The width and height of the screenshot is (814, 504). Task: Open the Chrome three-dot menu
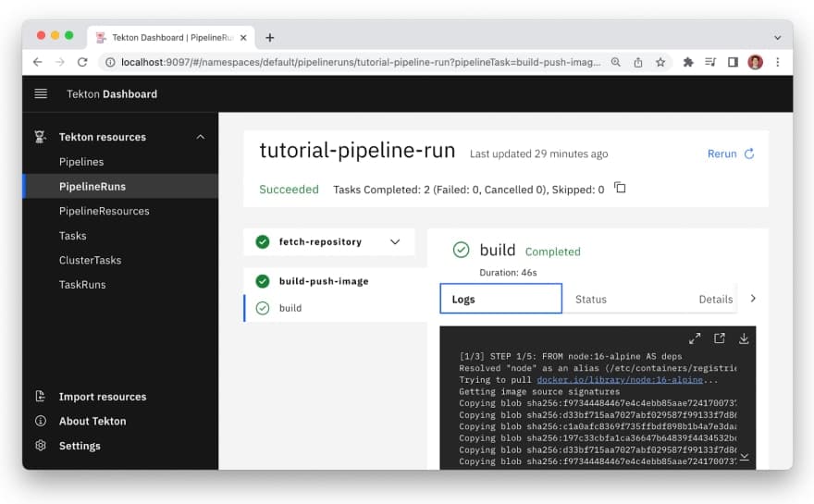coord(778,62)
